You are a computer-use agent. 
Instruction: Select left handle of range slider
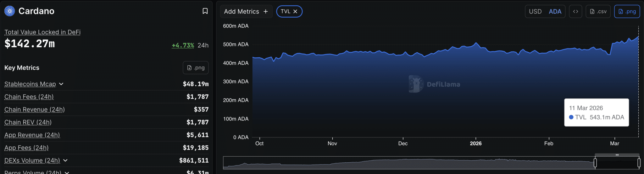(595, 163)
